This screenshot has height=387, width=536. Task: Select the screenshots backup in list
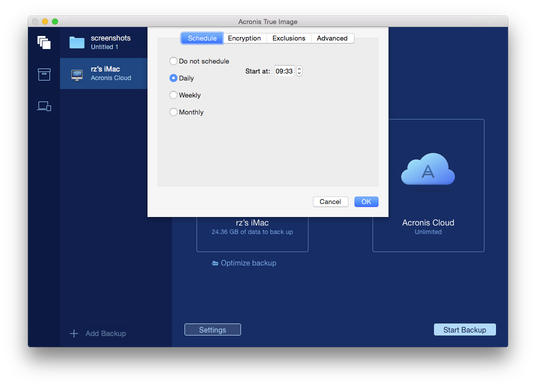click(104, 42)
